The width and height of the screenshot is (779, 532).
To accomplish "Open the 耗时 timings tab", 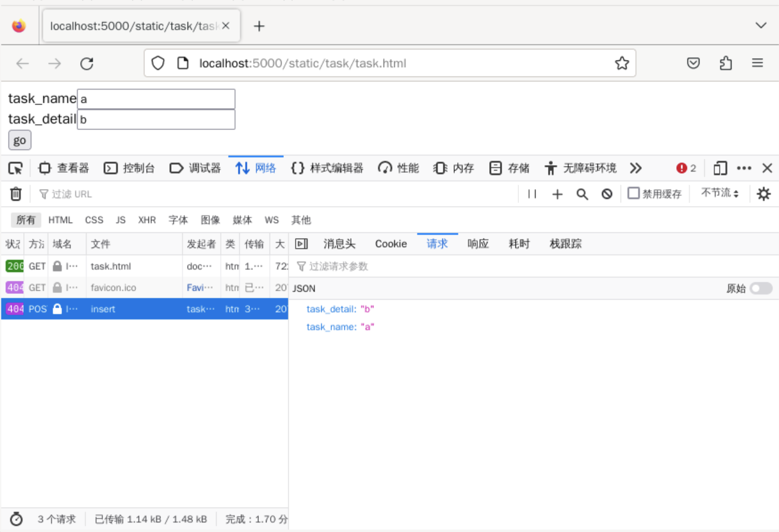I will (519, 244).
